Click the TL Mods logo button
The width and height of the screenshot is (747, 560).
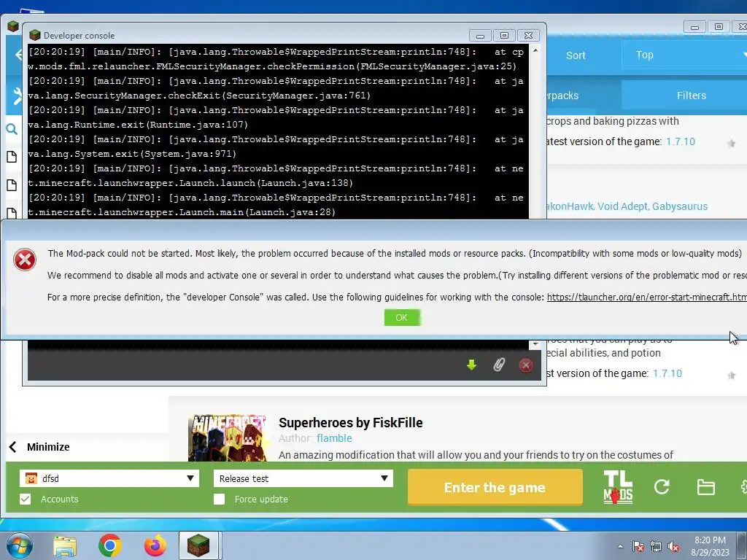618,487
